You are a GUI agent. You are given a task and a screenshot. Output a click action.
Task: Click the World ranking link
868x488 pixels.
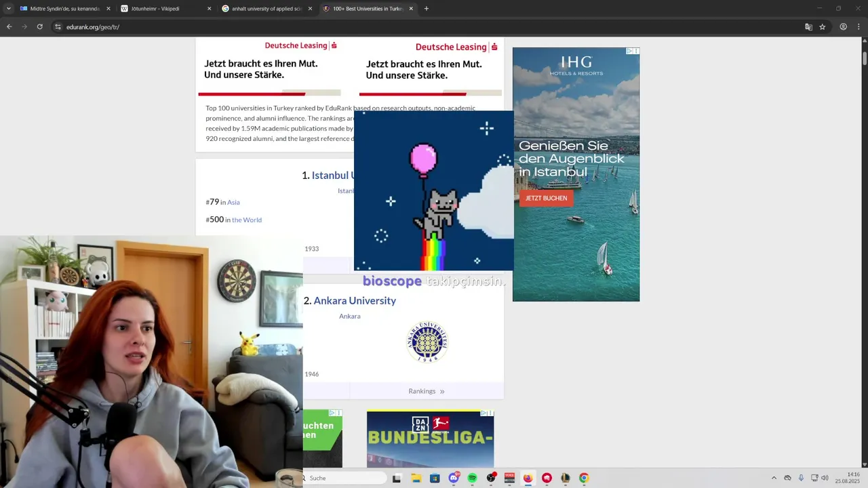click(247, 220)
